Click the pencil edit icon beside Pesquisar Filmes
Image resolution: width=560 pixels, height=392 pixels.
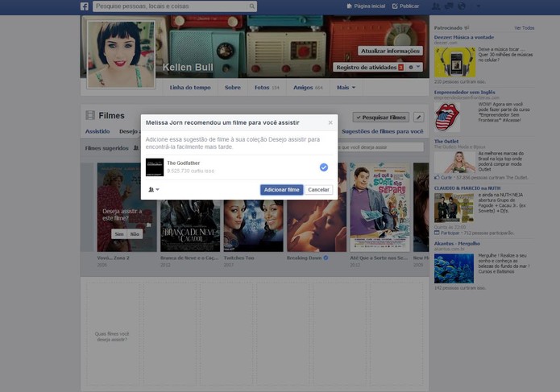coord(418,117)
